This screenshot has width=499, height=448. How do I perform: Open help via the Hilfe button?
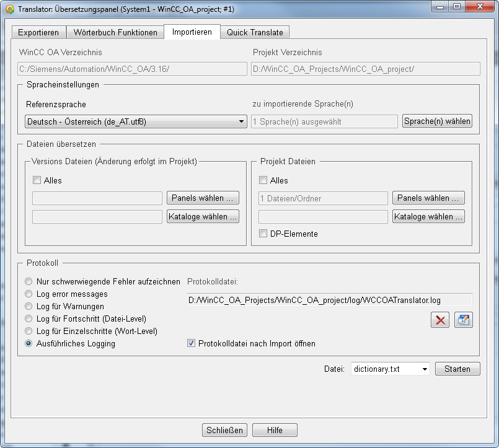tap(275, 430)
